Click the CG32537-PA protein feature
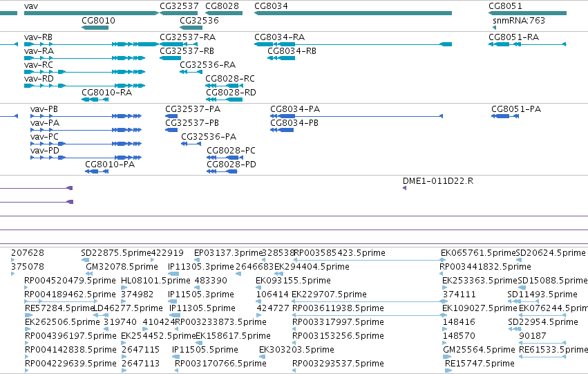Viewport: 588px width, 374px height. [171, 116]
